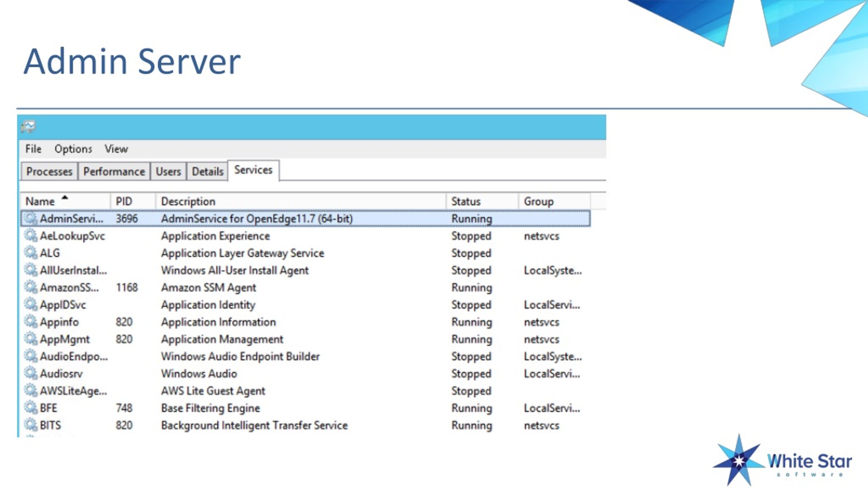Screen dimensions: 868x488
Task: Select the AeLookupSvc service name
Action: (73, 236)
